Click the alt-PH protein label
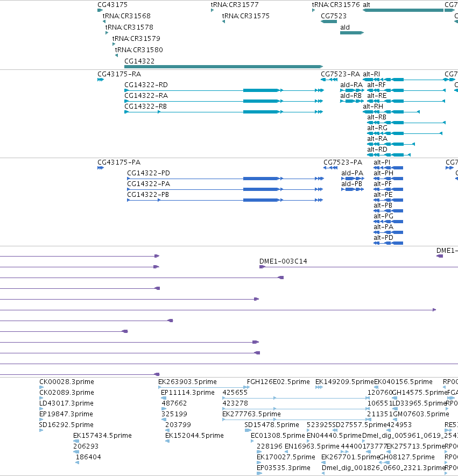This screenshot has height=476, width=458. (x=383, y=173)
